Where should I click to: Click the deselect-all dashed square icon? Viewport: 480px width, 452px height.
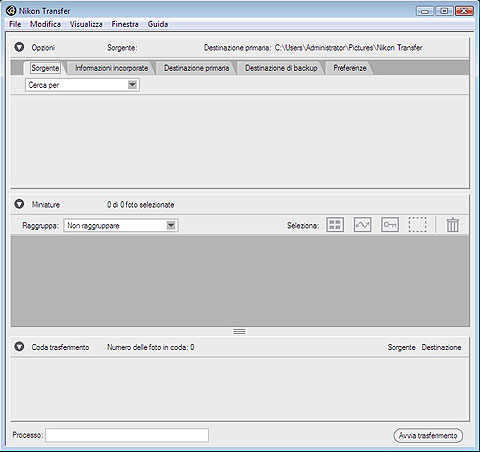(x=417, y=225)
